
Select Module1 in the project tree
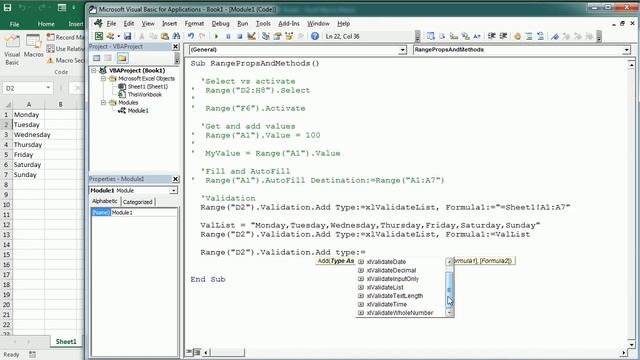(x=138, y=111)
